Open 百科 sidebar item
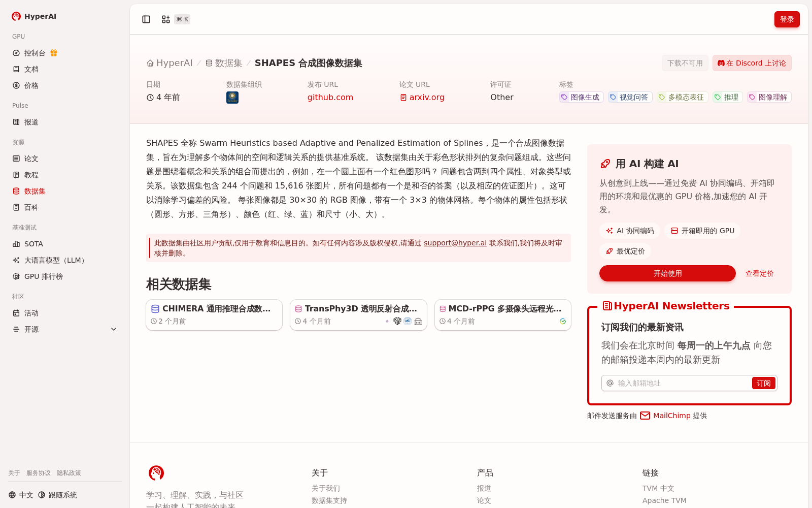Viewport: 812px width, 508px height. pos(65,207)
